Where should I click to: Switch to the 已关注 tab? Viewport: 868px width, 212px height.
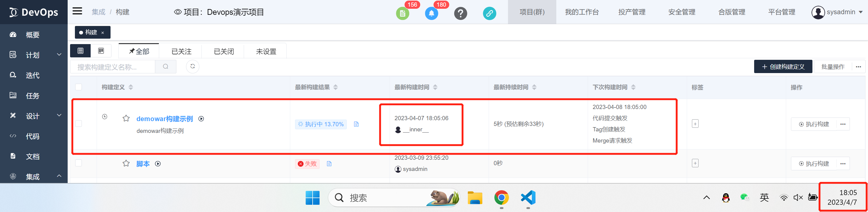click(181, 52)
